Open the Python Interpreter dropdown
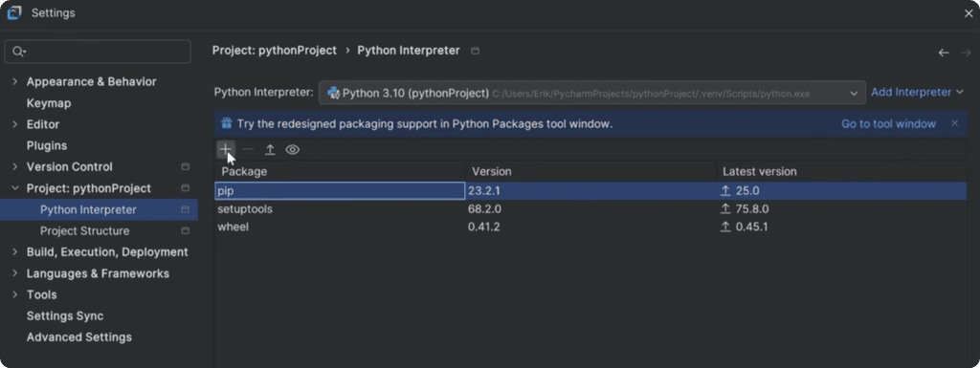This screenshot has width=980, height=368. (x=591, y=93)
